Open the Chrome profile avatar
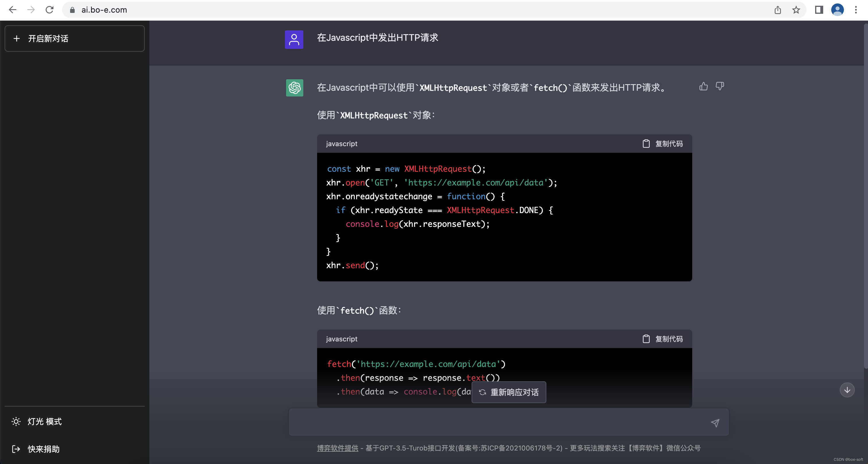Image resolution: width=868 pixels, height=464 pixels. click(837, 10)
